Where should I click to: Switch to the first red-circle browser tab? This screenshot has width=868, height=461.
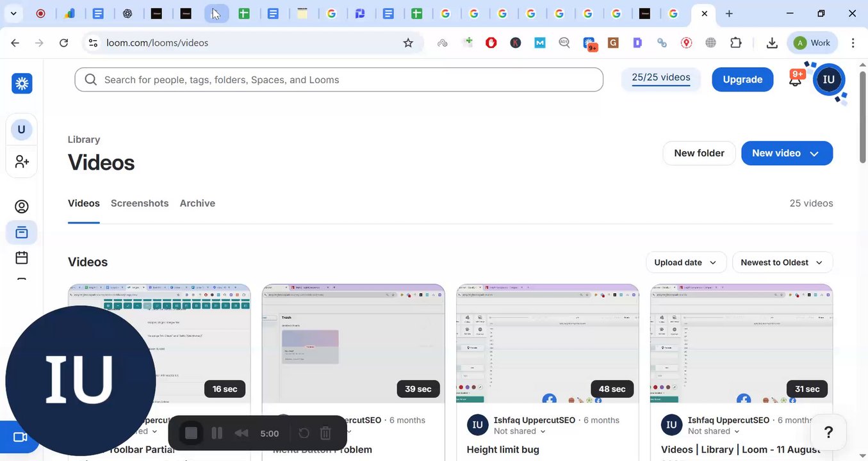pyautogui.click(x=40, y=13)
